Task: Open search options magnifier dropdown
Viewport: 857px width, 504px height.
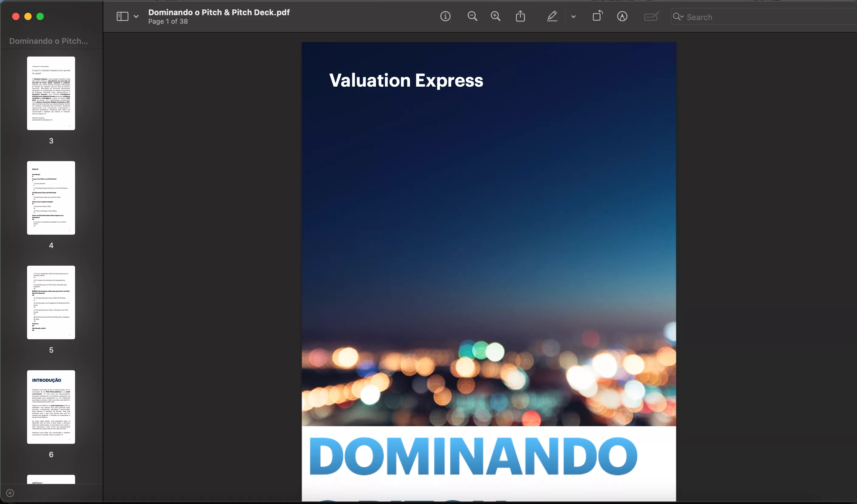Action: tap(678, 17)
